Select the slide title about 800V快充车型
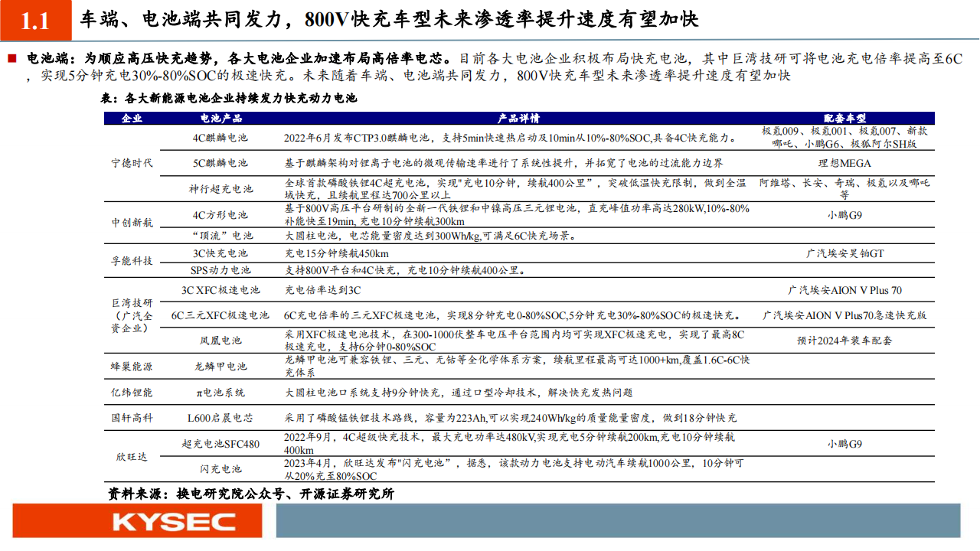The height and width of the screenshot is (551, 980). tap(390, 21)
